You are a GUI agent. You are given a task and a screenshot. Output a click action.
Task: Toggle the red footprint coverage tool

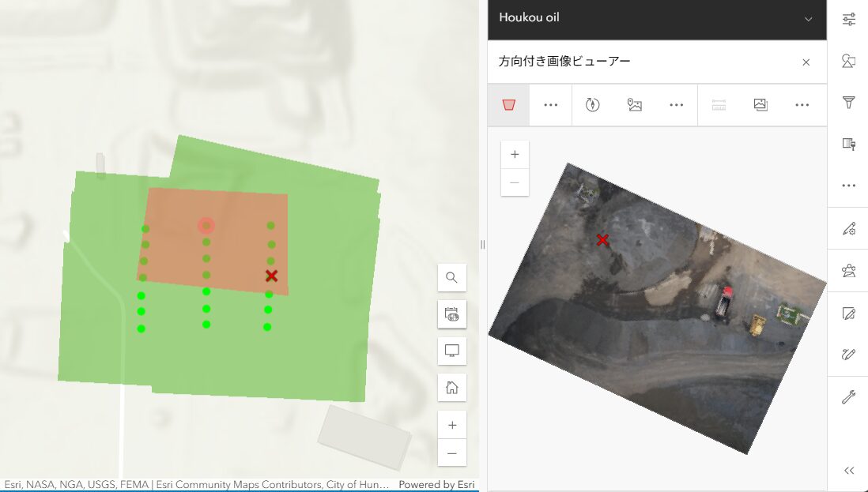(508, 105)
